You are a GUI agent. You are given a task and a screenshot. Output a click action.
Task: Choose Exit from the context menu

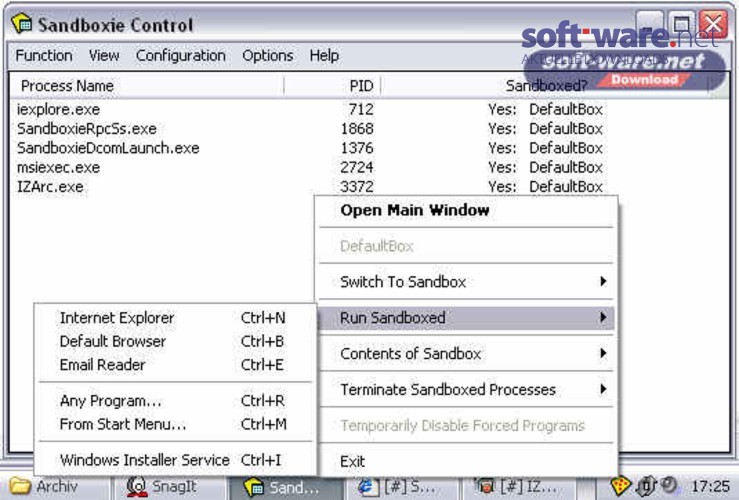[467, 461]
